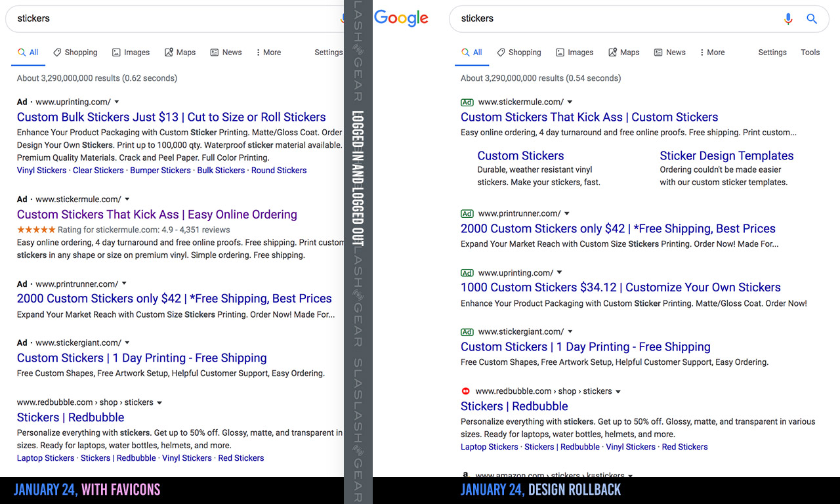Screen dimensions: 840x504
Task: Click the Redbubble favicon in right results
Action: 465,391
